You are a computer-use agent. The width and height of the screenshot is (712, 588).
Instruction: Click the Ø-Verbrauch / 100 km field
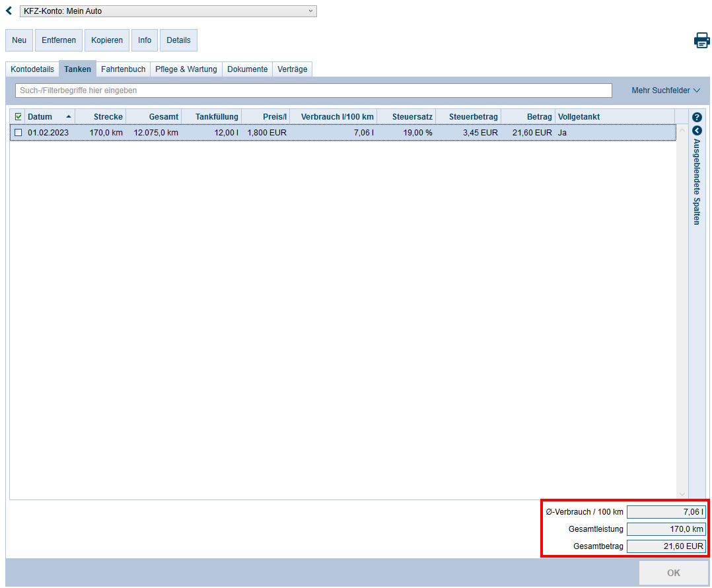point(666,512)
